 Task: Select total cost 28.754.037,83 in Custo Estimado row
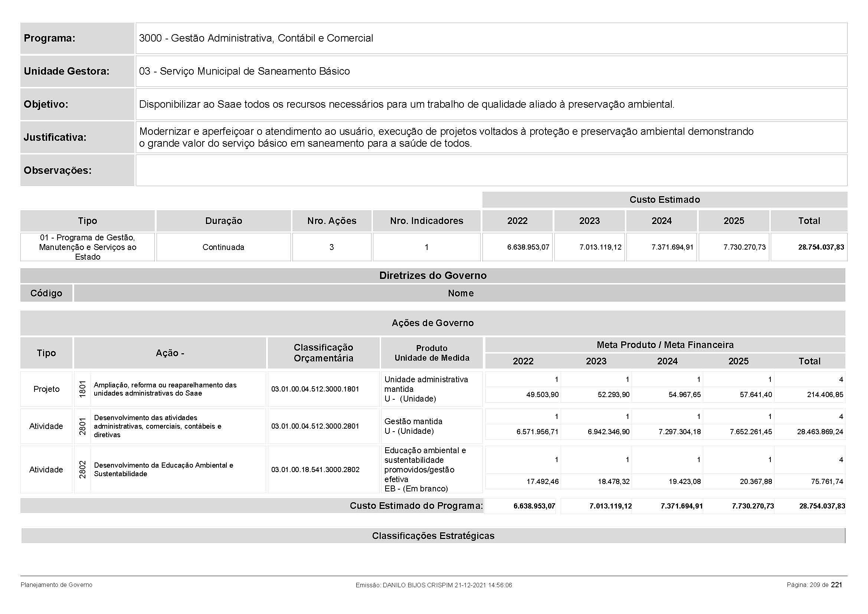[820, 247]
